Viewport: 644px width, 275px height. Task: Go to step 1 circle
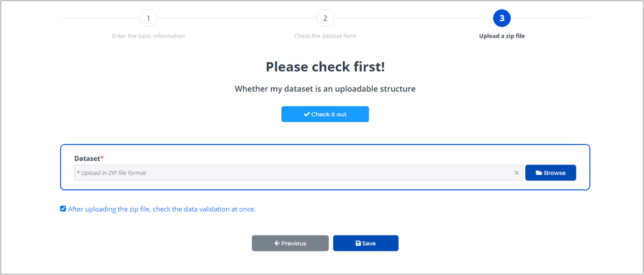[x=148, y=18]
